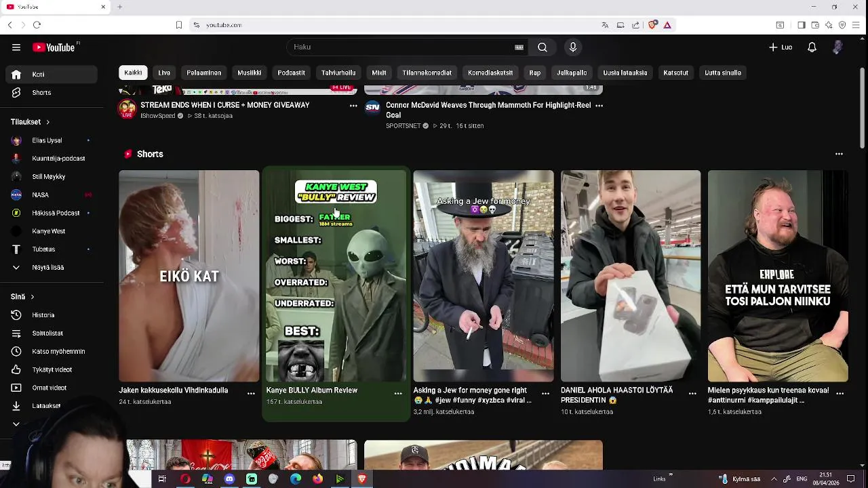Image resolution: width=868 pixels, height=488 pixels.
Task: Open the SPORTSNET channel name link
Action: (x=403, y=126)
